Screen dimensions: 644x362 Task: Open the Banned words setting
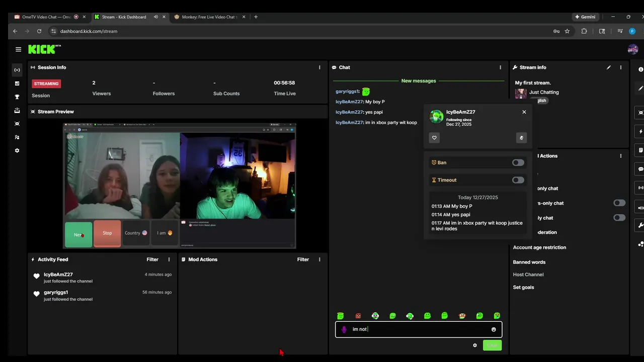click(529, 262)
